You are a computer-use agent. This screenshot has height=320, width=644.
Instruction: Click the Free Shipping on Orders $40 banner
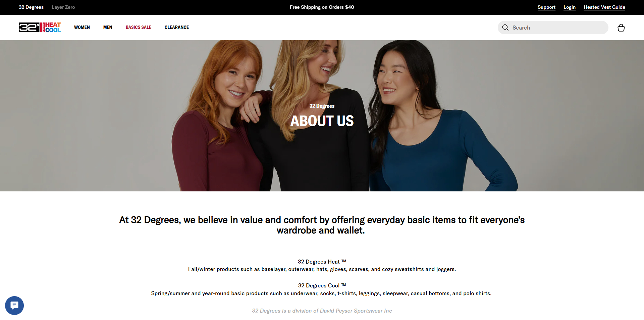click(x=322, y=7)
